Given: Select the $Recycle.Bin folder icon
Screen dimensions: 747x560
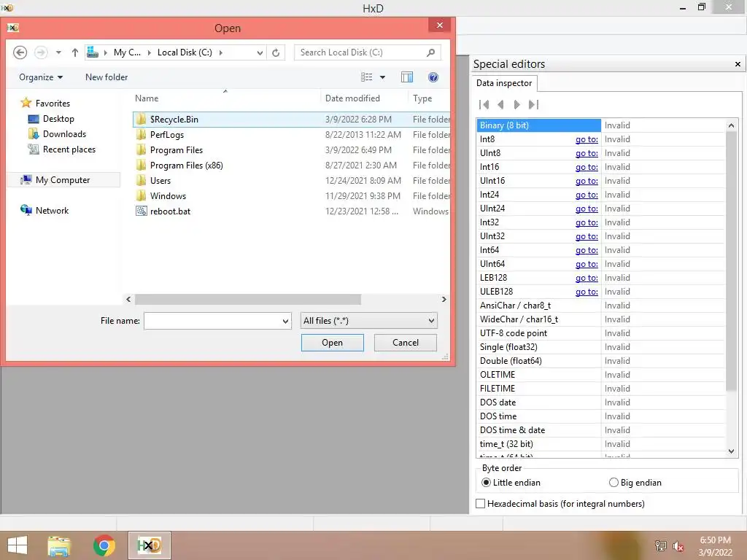Looking at the screenshot, I should click(x=141, y=119).
